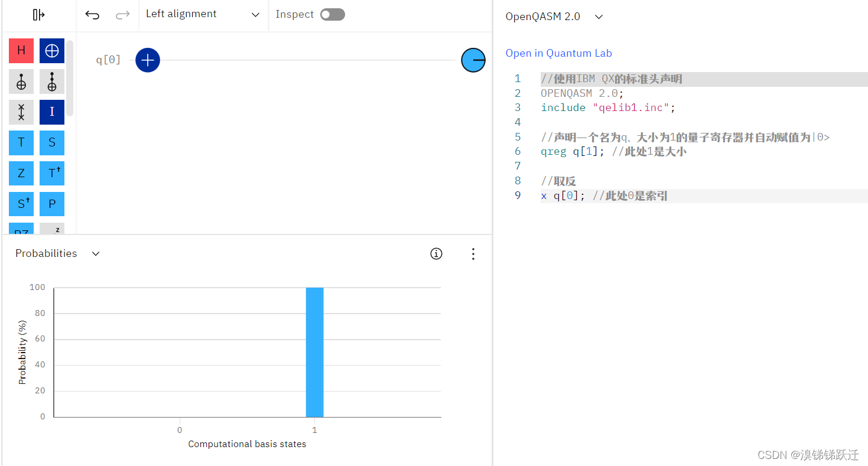Select the S-dagger gate

pyautogui.click(x=21, y=204)
